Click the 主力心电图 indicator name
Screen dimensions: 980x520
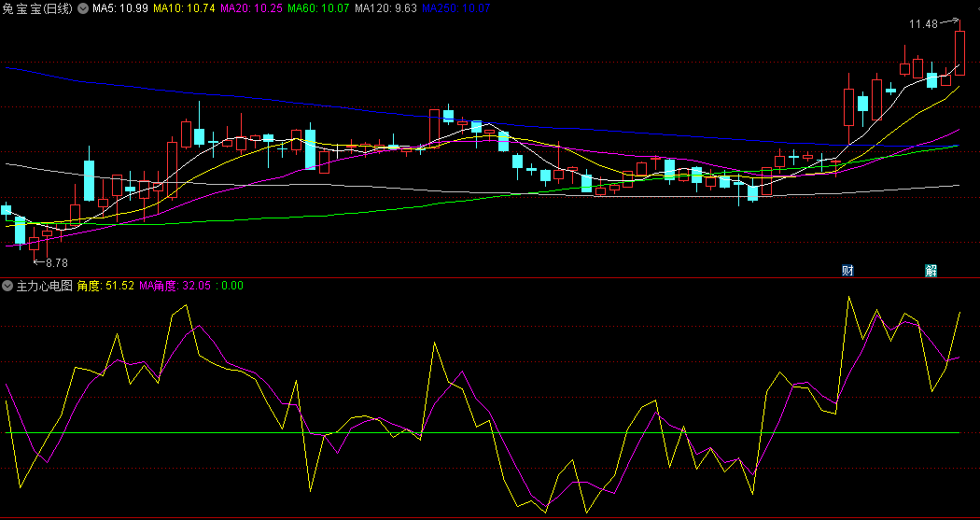click(x=45, y=287)
